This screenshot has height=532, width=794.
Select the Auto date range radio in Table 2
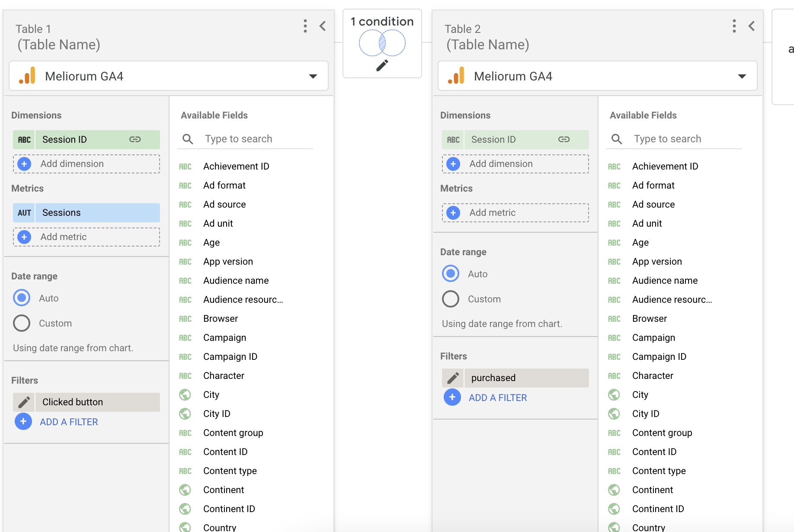[x=450, y=273]
